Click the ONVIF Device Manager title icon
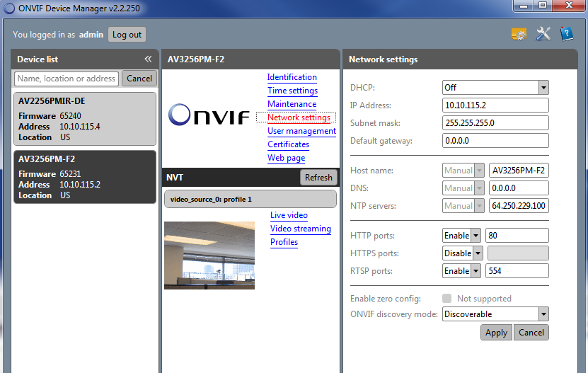 coord(8,8)
